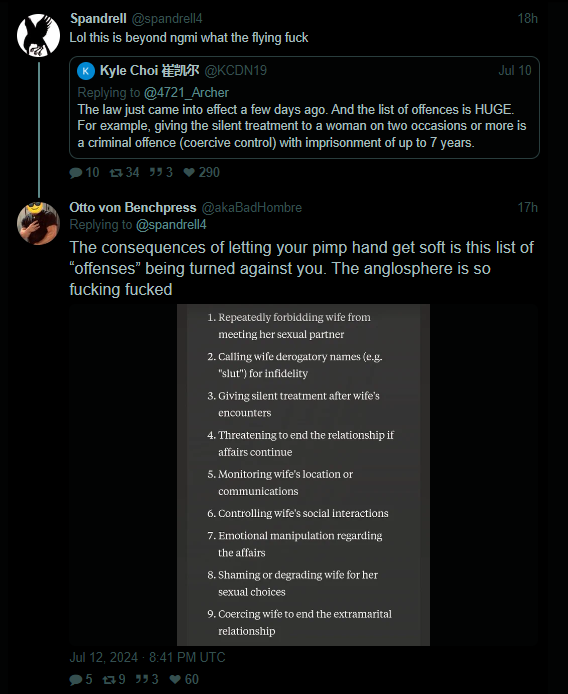Screen dimensions: 568x694
Task: Open Otto von Benchpress profile picture
Action: (38, 224)
